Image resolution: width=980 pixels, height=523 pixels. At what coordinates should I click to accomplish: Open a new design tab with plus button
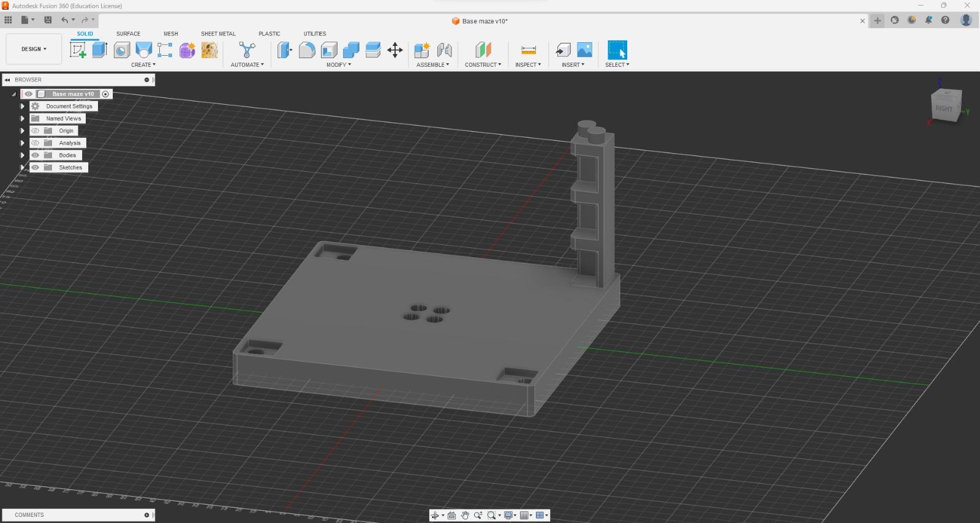click(x=878, y=20)
